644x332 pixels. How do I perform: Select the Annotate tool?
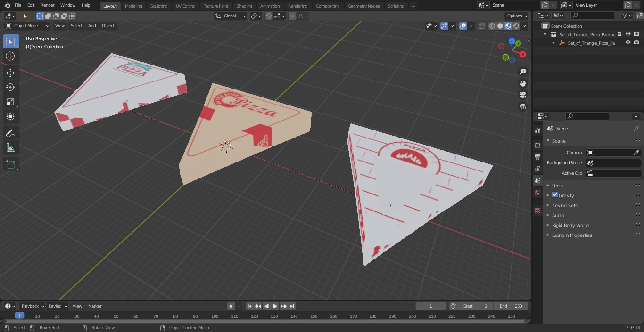pos(10,134)
